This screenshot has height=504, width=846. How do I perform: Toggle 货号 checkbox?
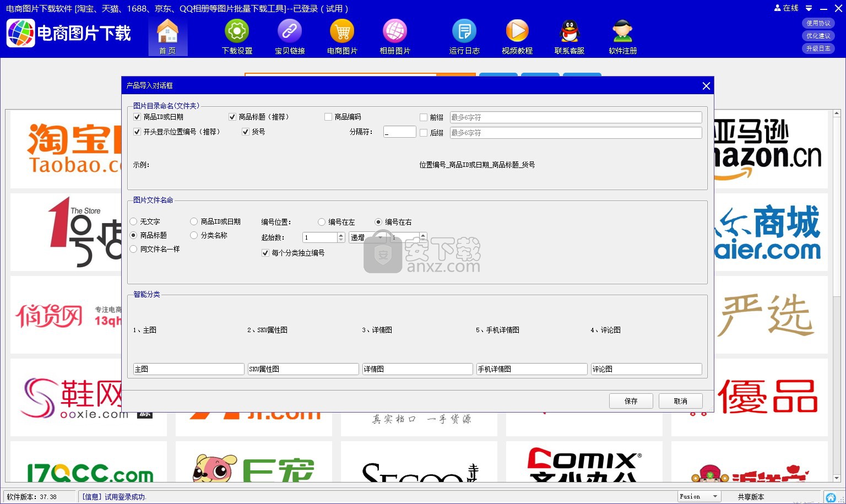(246, 132)
